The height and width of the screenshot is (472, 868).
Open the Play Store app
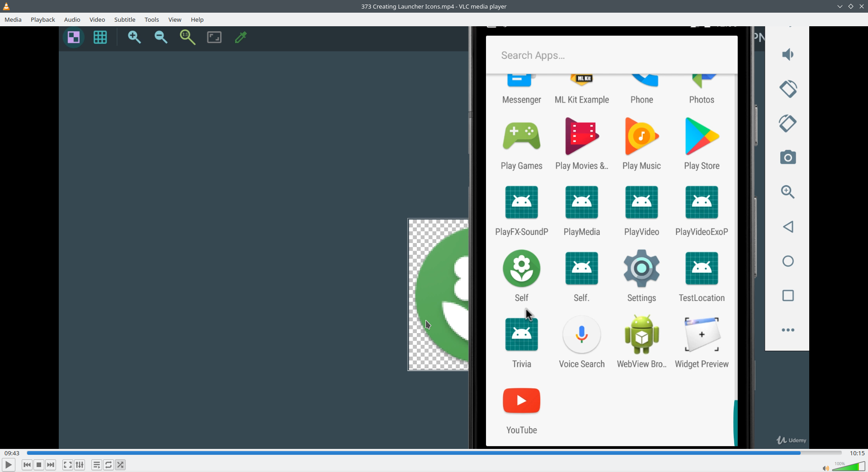click(702, 144)
